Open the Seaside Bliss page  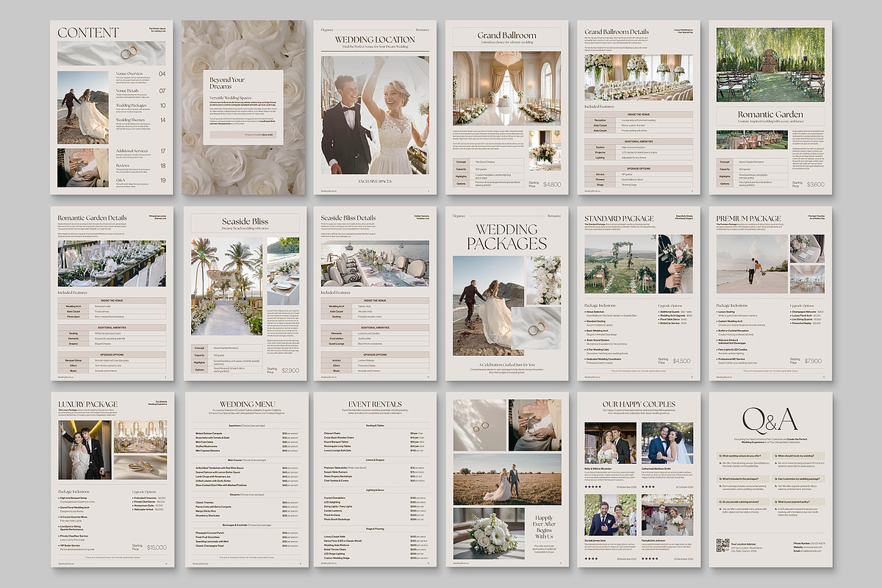[x=245, y=294]
